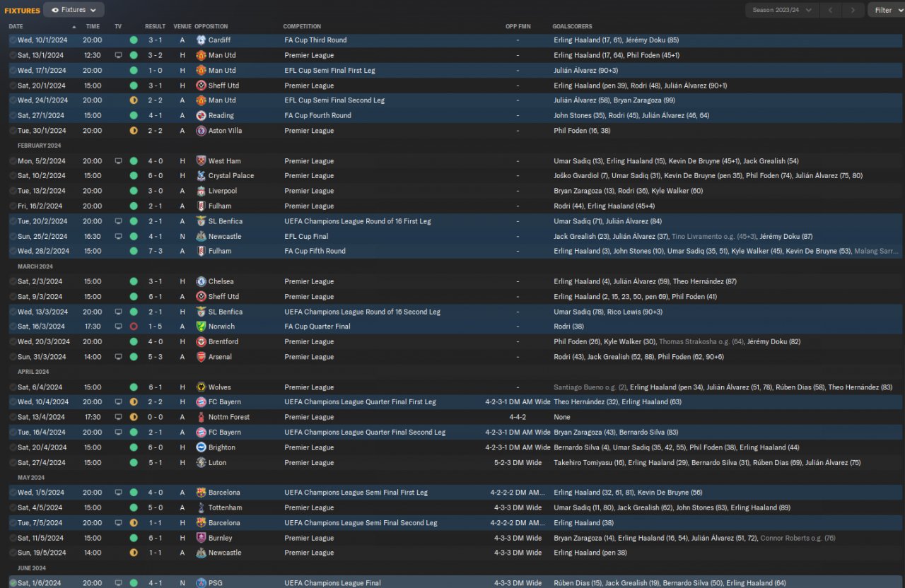
Task: Click Sheff Utd badge in the 20/1/2024 row
Action: point(201,86)
